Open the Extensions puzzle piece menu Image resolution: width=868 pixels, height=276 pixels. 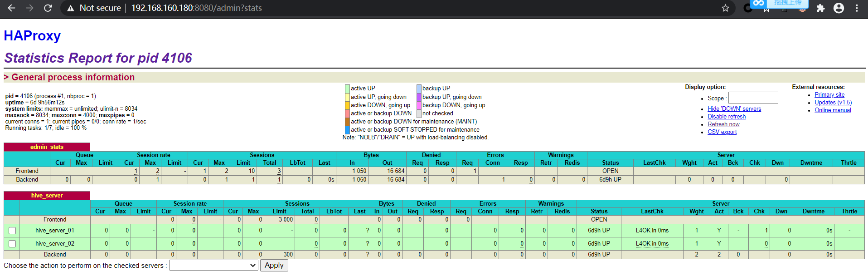tap(820, 8)
